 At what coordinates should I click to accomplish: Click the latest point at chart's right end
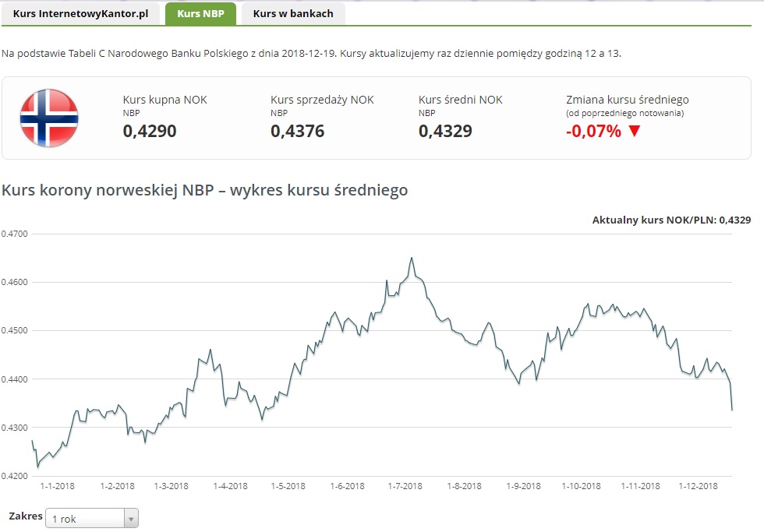point(732,409)
